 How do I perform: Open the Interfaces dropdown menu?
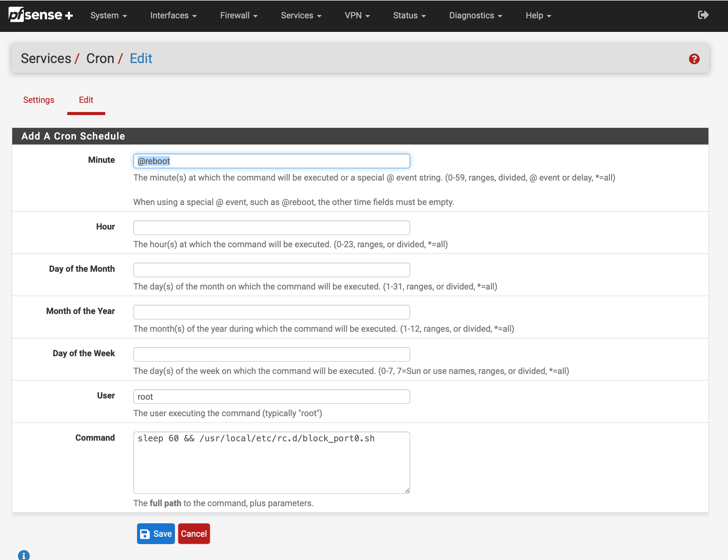(173, 16)
